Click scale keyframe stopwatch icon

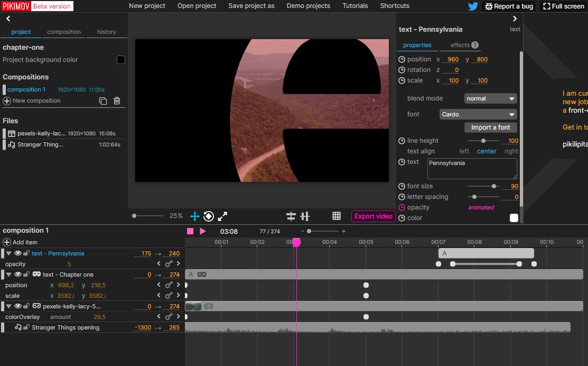402,80
